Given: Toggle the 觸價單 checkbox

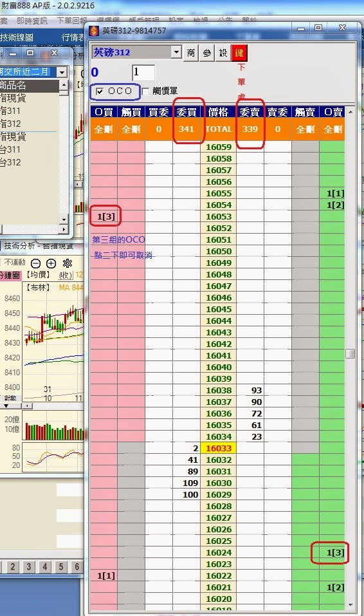Looking at the screenshot, I should pos(146,91).
